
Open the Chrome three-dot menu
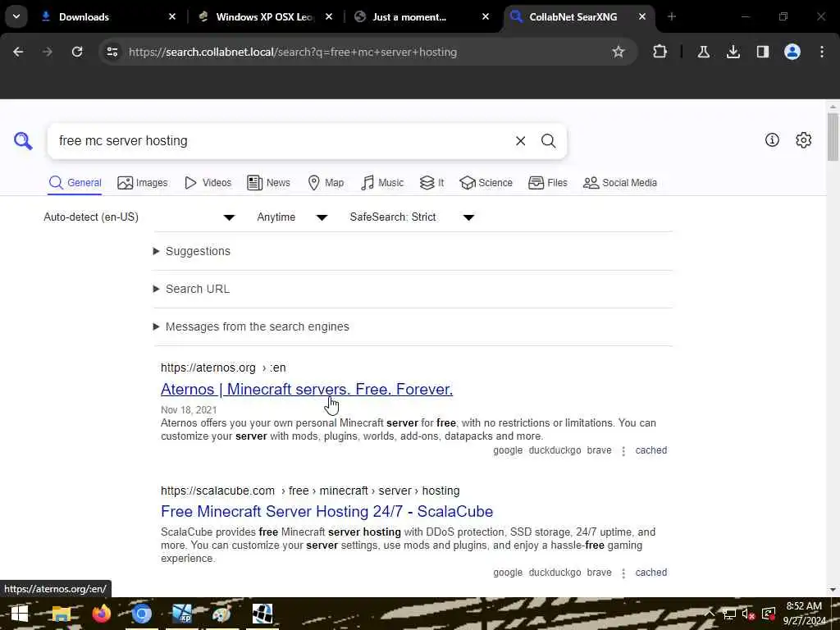click(822, 52)
